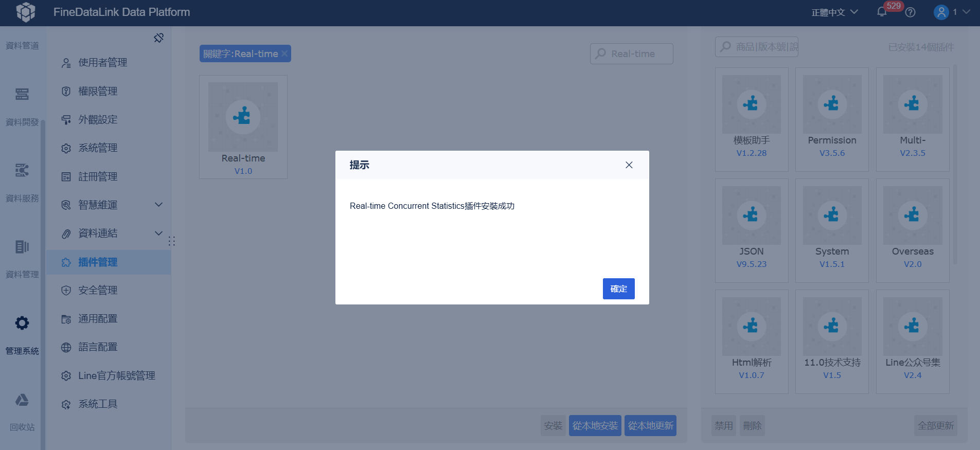Open 語言配置 menu item
The width and height of the screenshot is (980, 450).
[x=109, y=347]
